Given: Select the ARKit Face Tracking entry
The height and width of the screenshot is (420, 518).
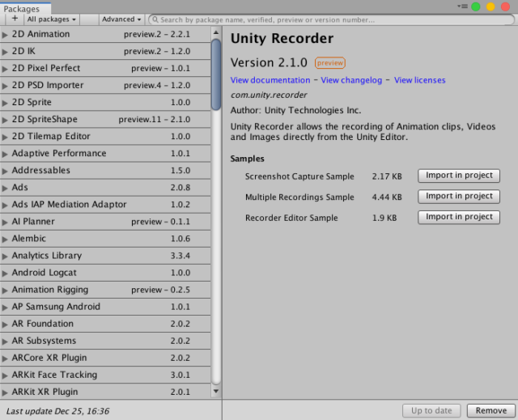Looking at the screenshot, I should 105,375.
